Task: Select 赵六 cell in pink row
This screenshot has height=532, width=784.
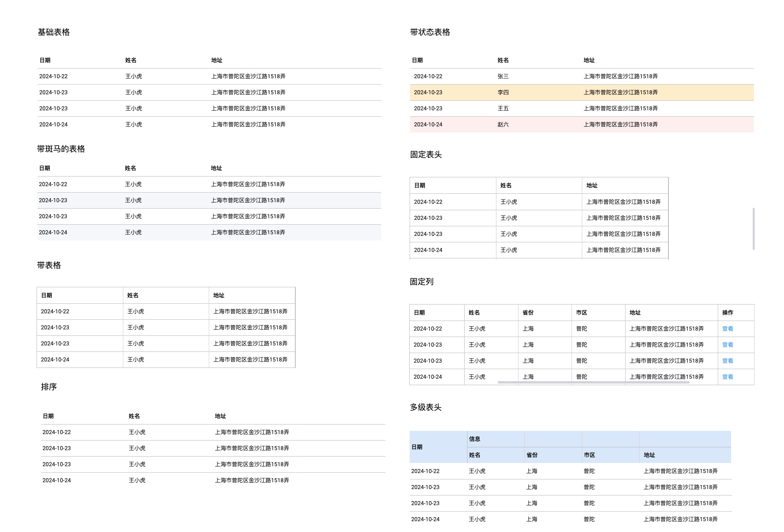Action: point(503,124)
